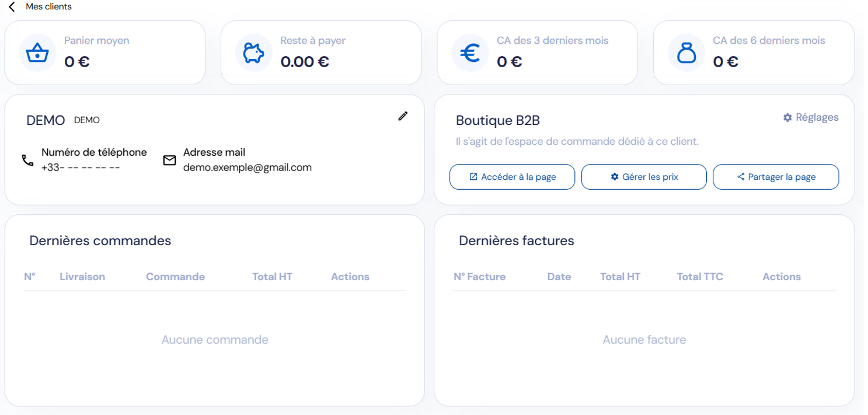Click the piggy bank icon for Reste à payer
The image size is (868, 415).
coord(254,53)
